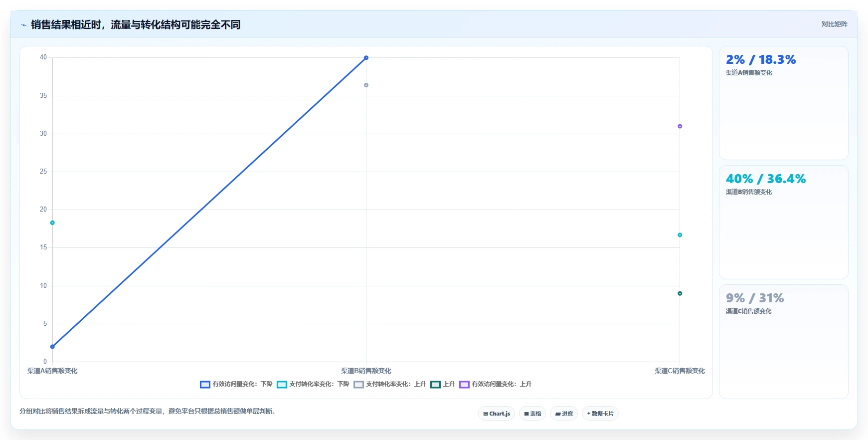Click the footnote text starting 分组对比将销售结果

[x=149, y=412]
